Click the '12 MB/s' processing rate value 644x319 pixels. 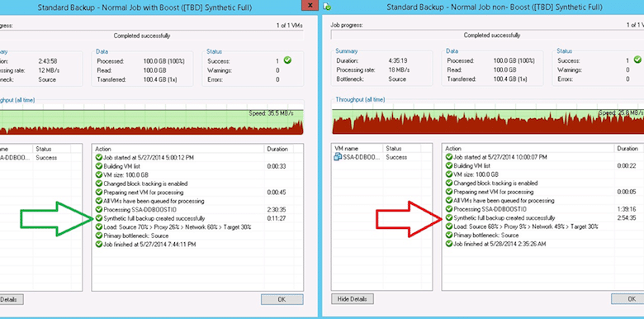(x=48, y=70)
